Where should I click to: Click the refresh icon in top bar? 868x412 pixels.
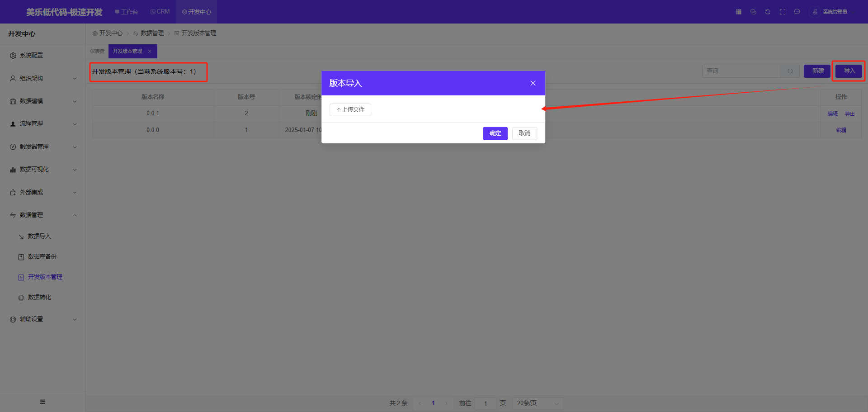[x=768, y=12]
